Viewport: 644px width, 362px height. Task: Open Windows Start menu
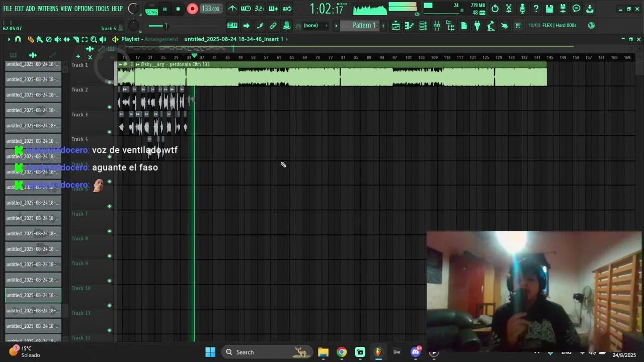(x=210, y=352)
